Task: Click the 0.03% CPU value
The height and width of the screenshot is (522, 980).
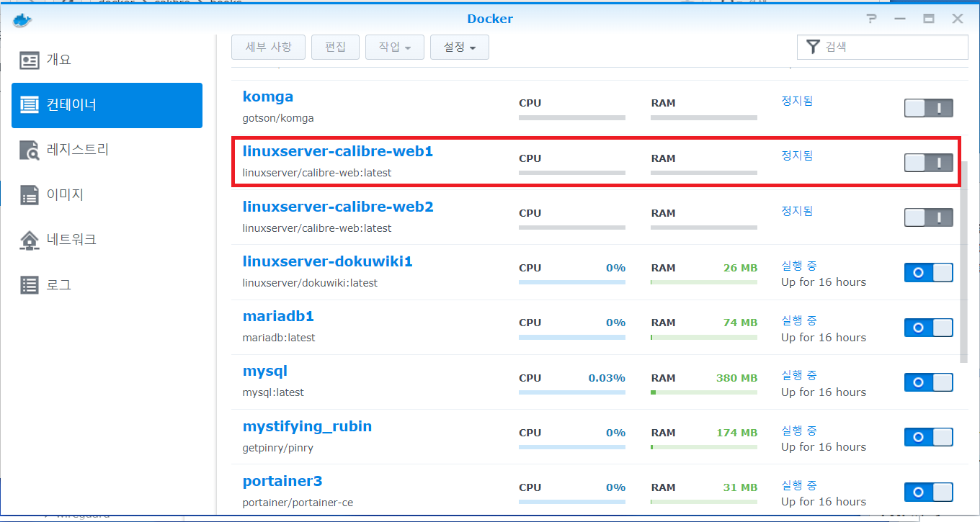Action: click(607, 378)
